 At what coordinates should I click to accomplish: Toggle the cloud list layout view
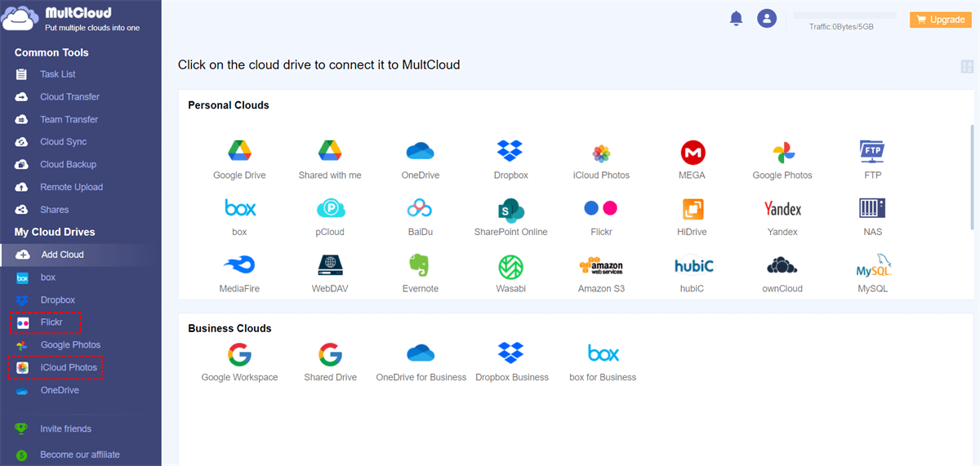(x=967, y=66)
